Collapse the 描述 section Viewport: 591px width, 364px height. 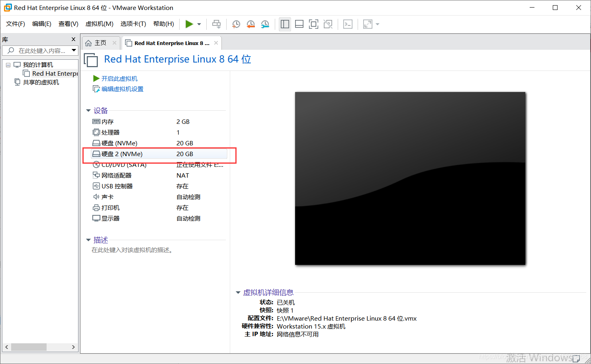(88, 240)
